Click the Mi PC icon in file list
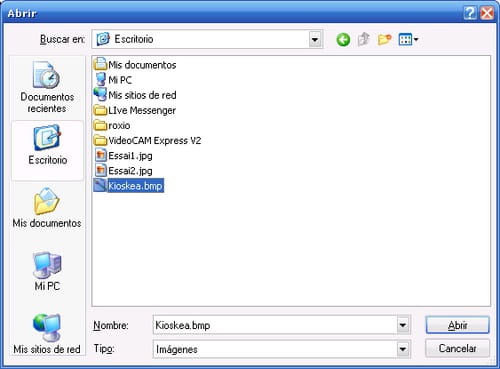 (101, 80)
